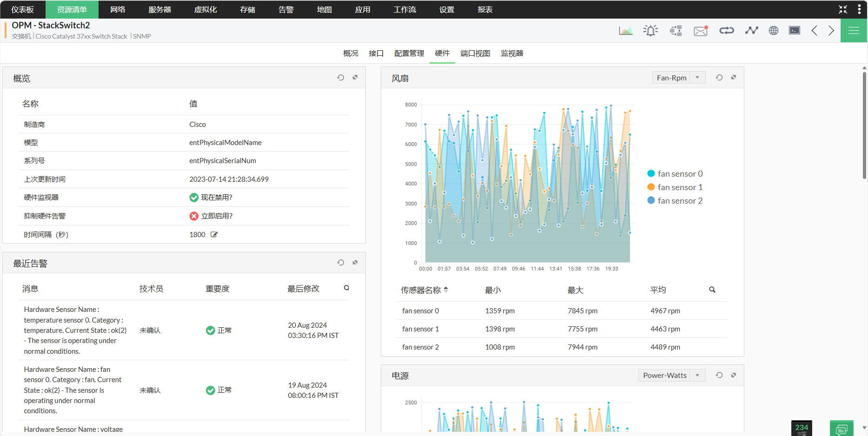The height and width of the screenshot is (436, 868).
Task: Open the Fan-Rpm dropdown
Action: coord(678,78)
